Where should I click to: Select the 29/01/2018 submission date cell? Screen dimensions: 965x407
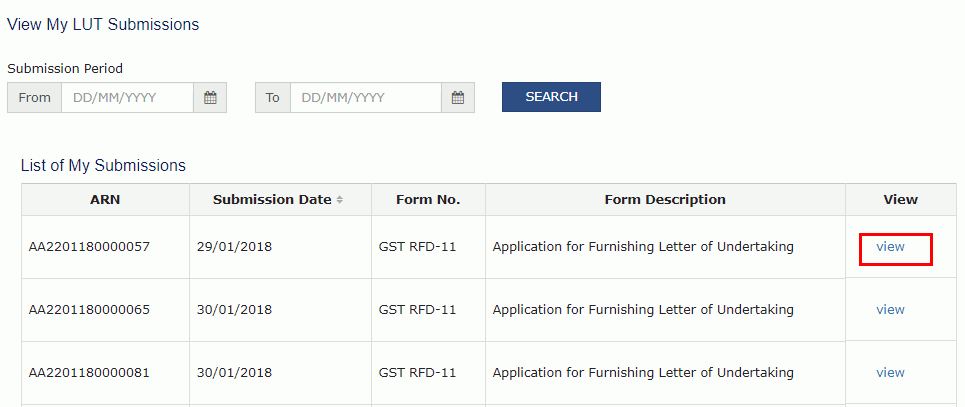(281, 247)
